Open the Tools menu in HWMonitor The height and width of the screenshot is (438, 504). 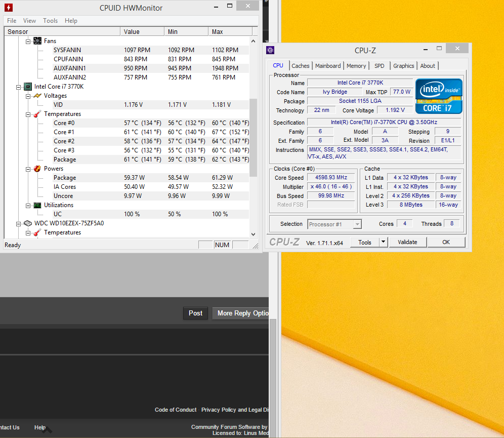tap(51, 21)
